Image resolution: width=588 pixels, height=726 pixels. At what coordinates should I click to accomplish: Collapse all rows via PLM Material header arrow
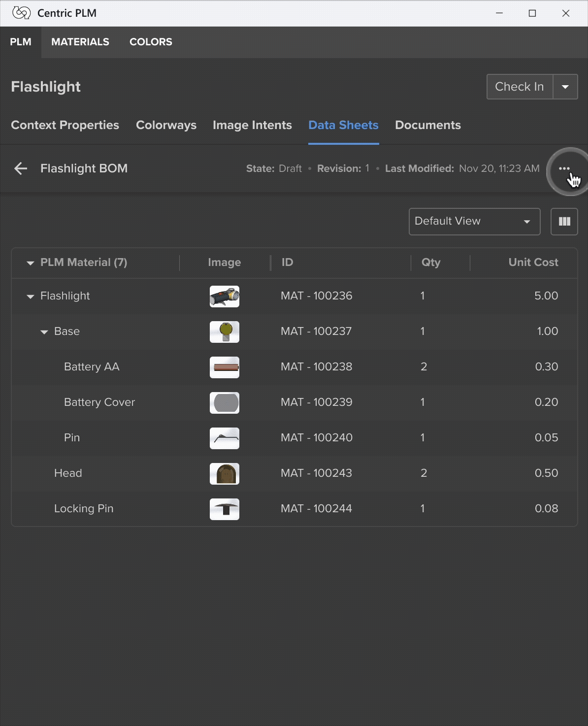pos(31,263)
